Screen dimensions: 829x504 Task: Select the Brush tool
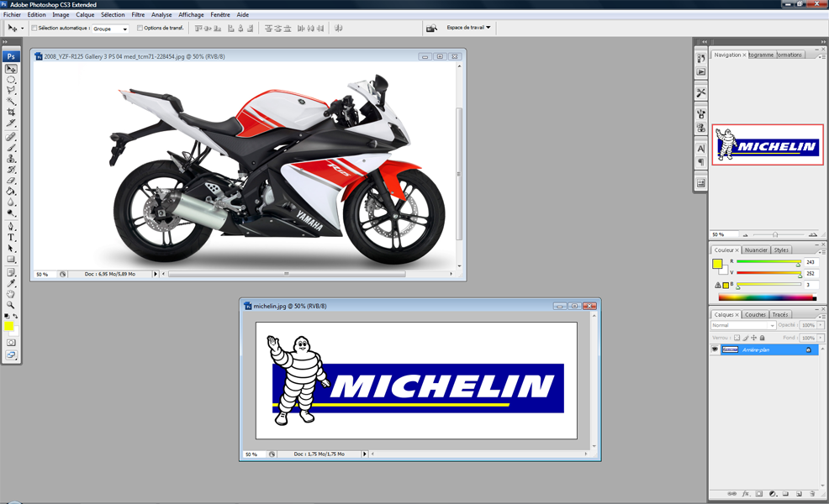tap(11, 148)
